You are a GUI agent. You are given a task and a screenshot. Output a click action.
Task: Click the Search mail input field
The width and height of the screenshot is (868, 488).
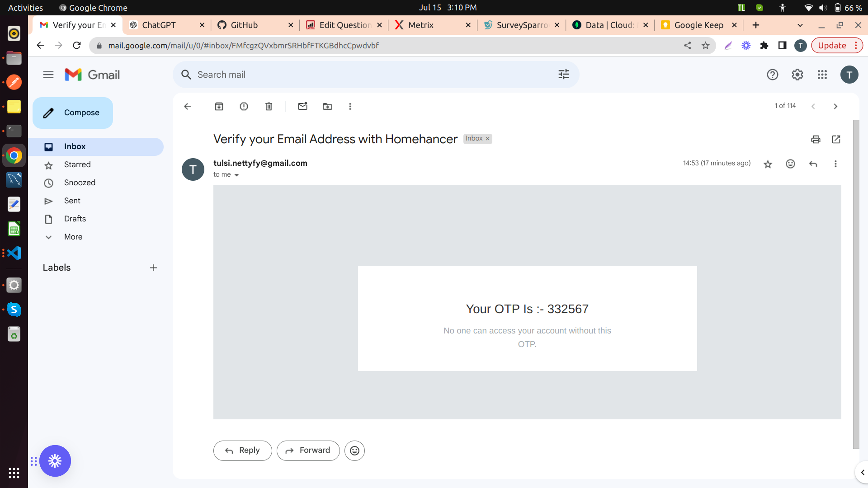click(362, 75)
